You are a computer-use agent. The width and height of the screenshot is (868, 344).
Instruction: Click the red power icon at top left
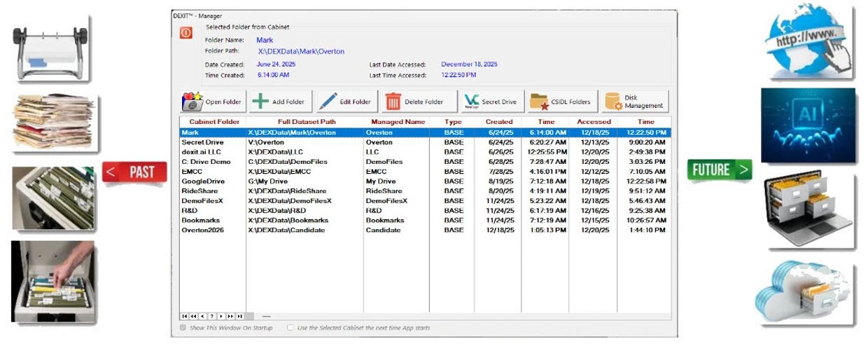185,33
